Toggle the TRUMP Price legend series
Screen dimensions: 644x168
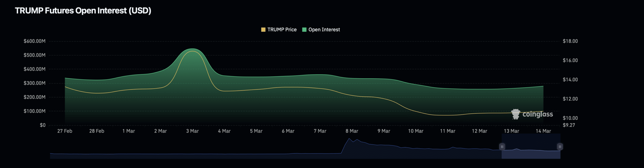[x=279, y=30]
